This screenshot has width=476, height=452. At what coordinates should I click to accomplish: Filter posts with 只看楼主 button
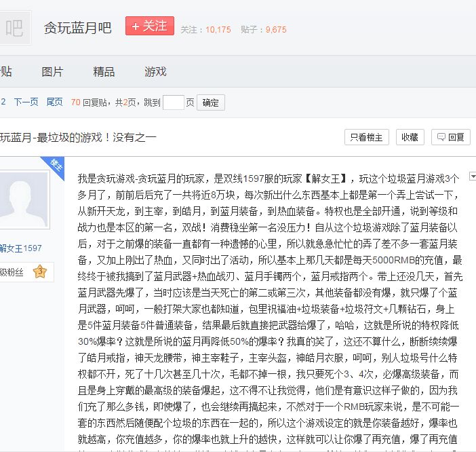(x=366, y=137)
